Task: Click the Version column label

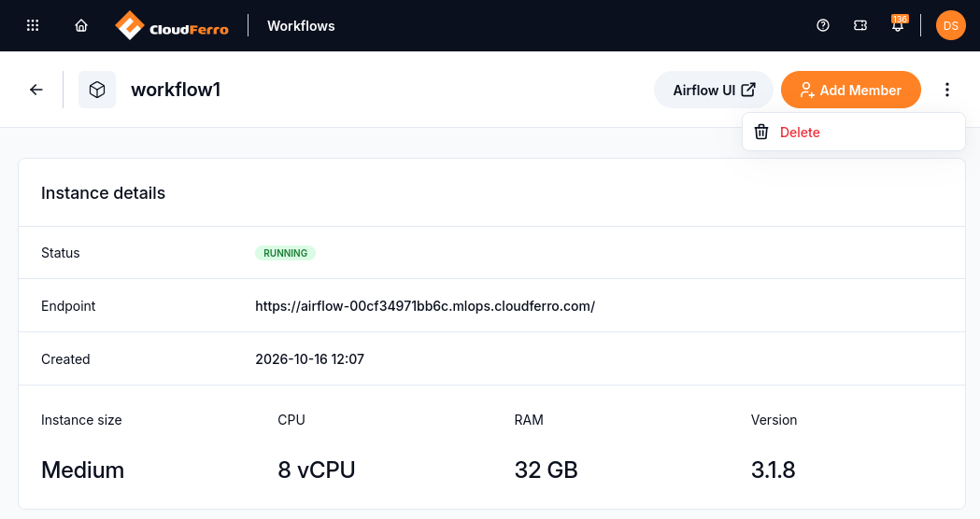Action: click(774, 420)
